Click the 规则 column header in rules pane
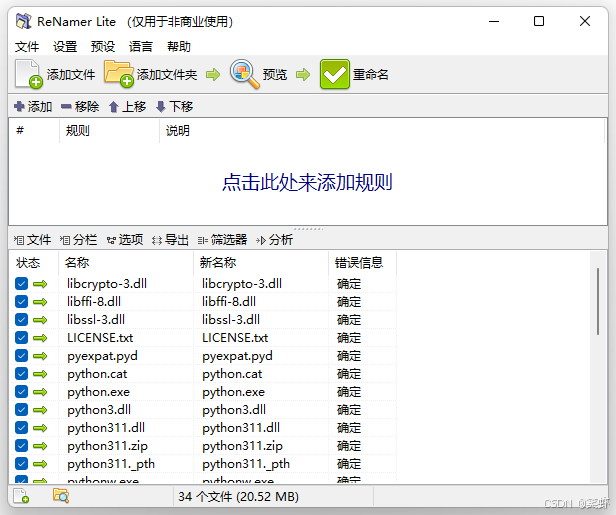The width and height of the screenshot is (616, 515). (x=110, y=130)
